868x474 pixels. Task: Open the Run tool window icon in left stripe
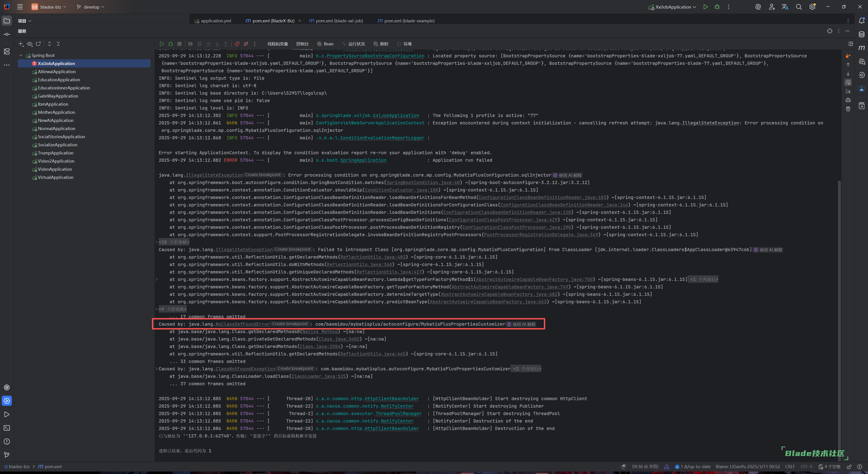(x=7, y=414)
